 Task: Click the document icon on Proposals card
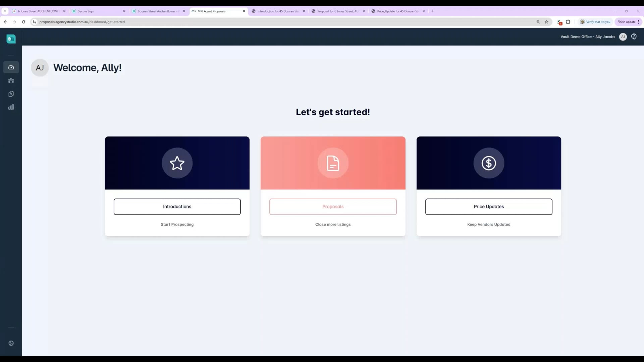point(333,163)
